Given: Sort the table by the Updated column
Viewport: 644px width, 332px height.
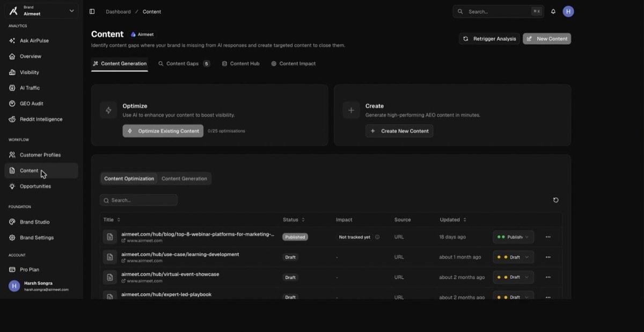Looking at the screenshot, I should pos(453,220).
